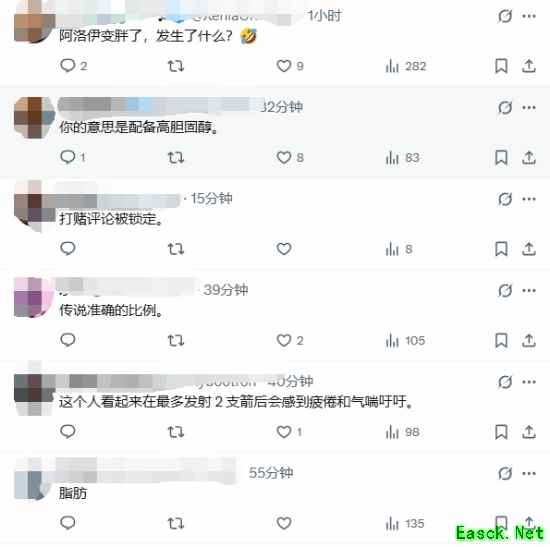
Task: Like the 脂肪 comment
Action: coord(283,523)
